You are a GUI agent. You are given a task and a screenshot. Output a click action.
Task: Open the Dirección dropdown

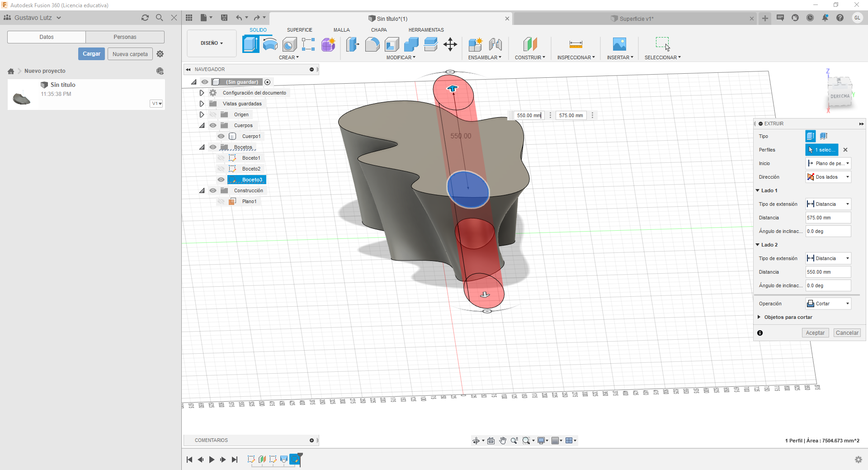coord(828,177)
